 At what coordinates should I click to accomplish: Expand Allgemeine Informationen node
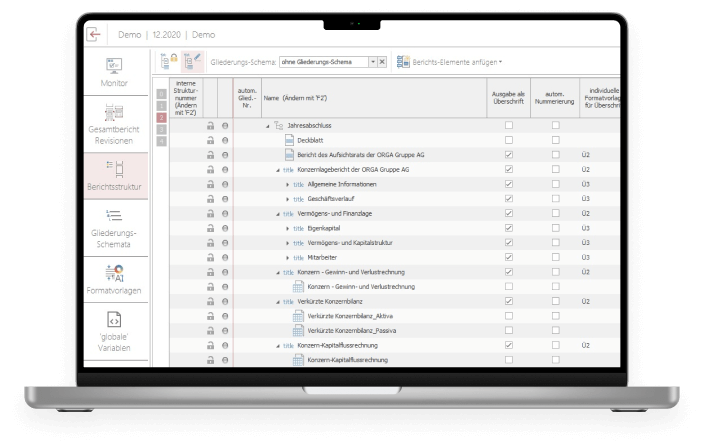(287, 184)
